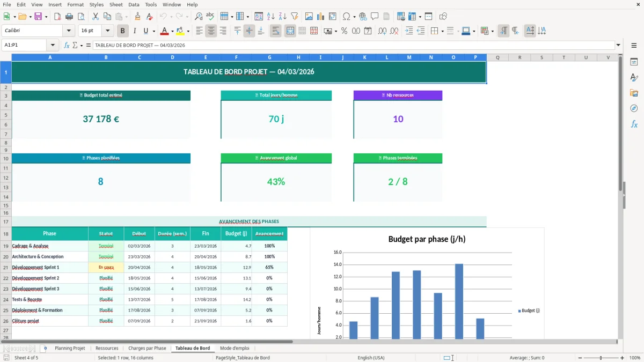Image resolution: width=644 pixels, height=362 pixels.
Task: Toggle Merge and Center Cells button
Action: click(x=290, y=31)
